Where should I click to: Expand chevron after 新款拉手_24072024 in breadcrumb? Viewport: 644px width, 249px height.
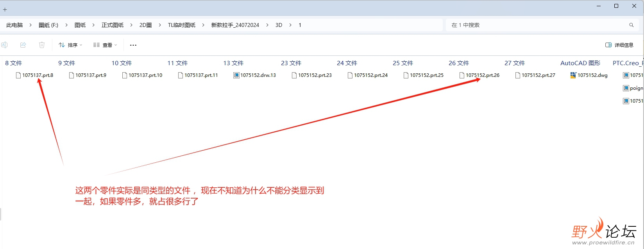click(267, 25)
